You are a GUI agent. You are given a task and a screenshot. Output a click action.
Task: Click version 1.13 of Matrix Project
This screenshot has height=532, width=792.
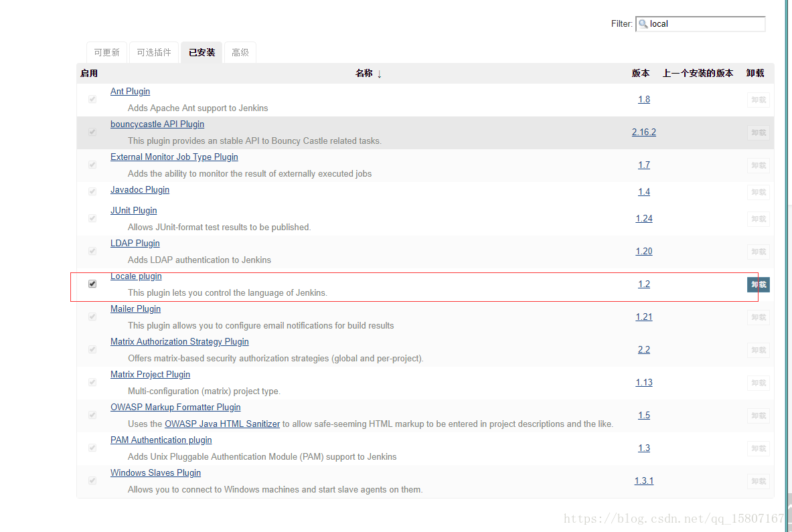pos(644,383)
